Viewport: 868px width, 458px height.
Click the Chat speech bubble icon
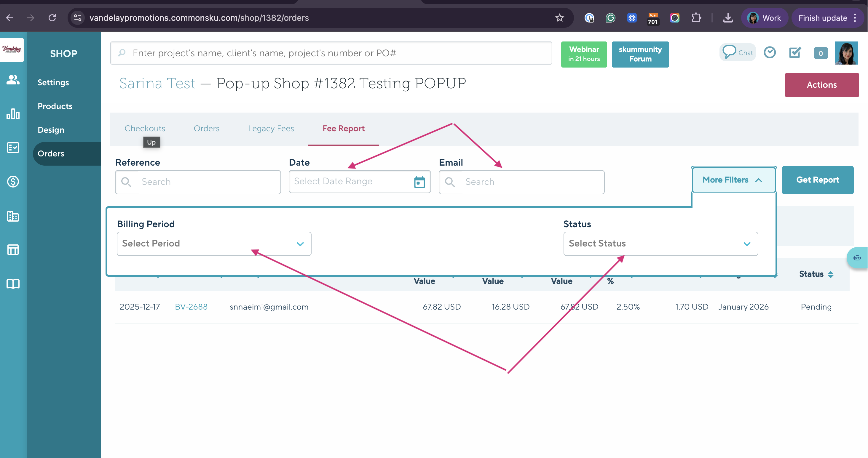(x=729, y=52)
